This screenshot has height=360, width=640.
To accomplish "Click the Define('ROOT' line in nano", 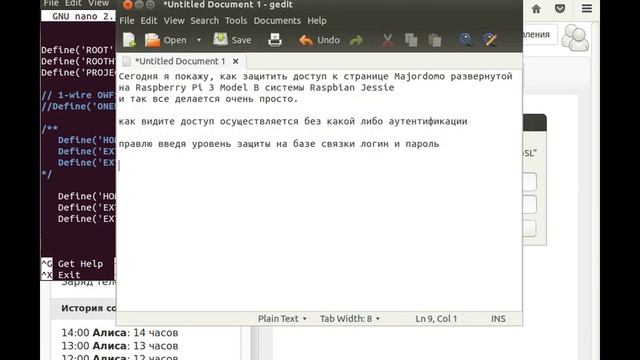I will click(77, 50).
